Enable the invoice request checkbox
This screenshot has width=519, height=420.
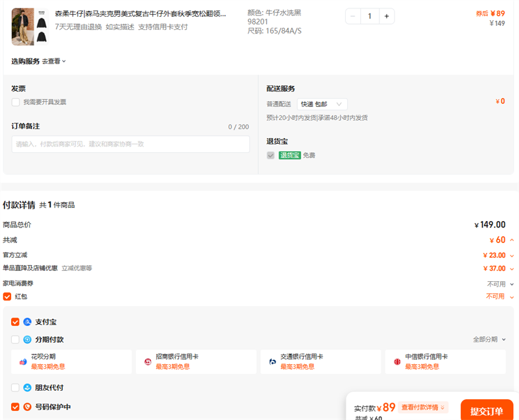(16, 102)
